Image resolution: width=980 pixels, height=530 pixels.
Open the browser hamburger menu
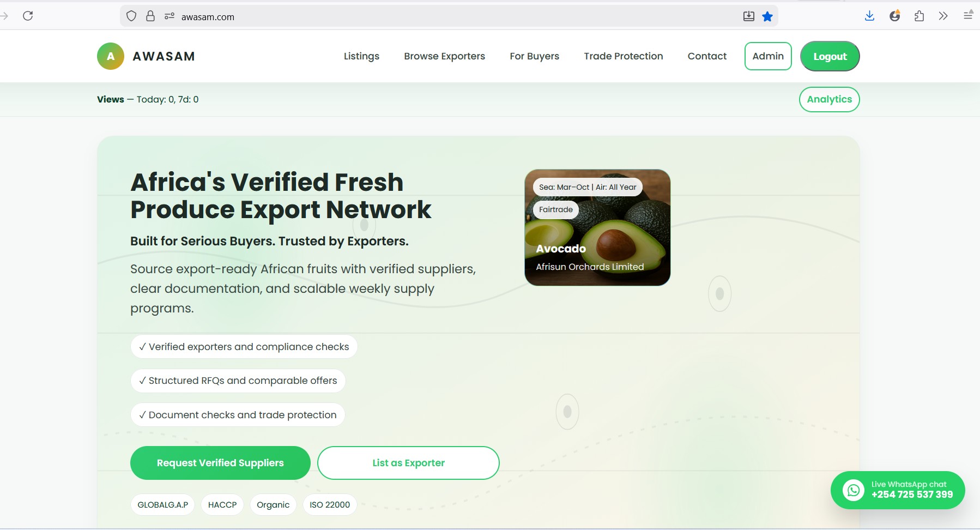pos(967,16)
